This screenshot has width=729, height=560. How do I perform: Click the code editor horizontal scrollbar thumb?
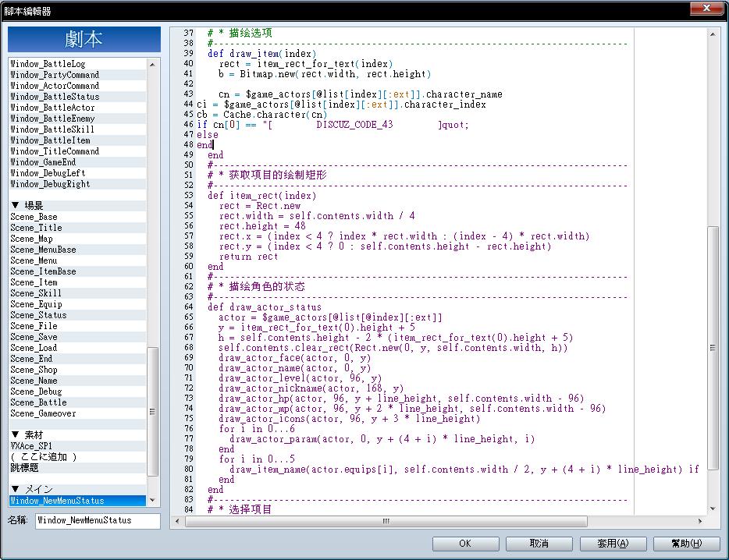[386, 521]
